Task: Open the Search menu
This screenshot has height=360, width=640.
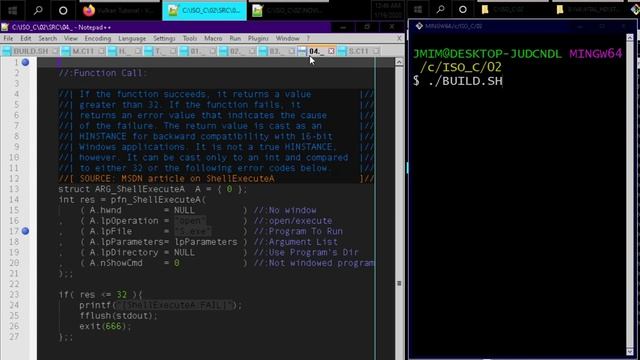Action: click(47, 38)
